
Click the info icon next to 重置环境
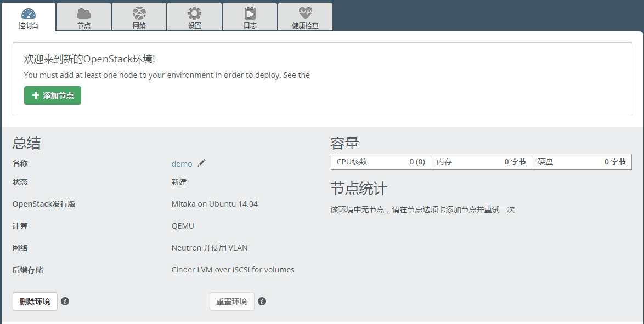click(x=262, y=302)
